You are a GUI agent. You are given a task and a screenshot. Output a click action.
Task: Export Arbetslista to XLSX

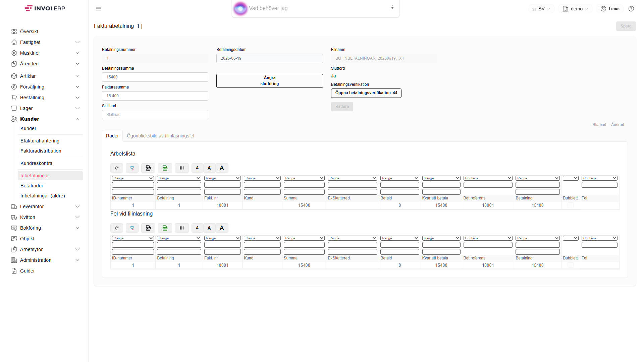165,168
